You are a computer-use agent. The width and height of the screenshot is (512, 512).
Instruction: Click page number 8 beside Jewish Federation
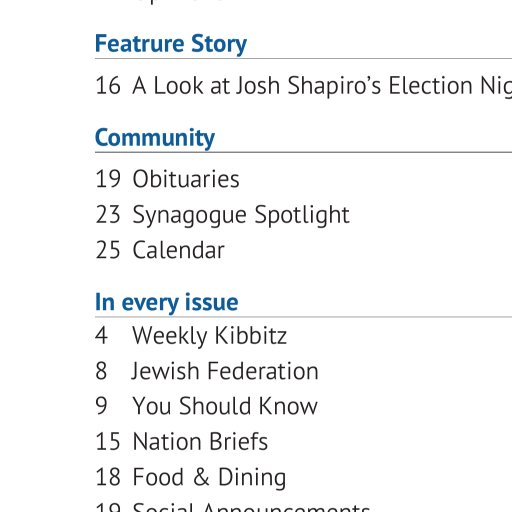(x=101, y=371)
